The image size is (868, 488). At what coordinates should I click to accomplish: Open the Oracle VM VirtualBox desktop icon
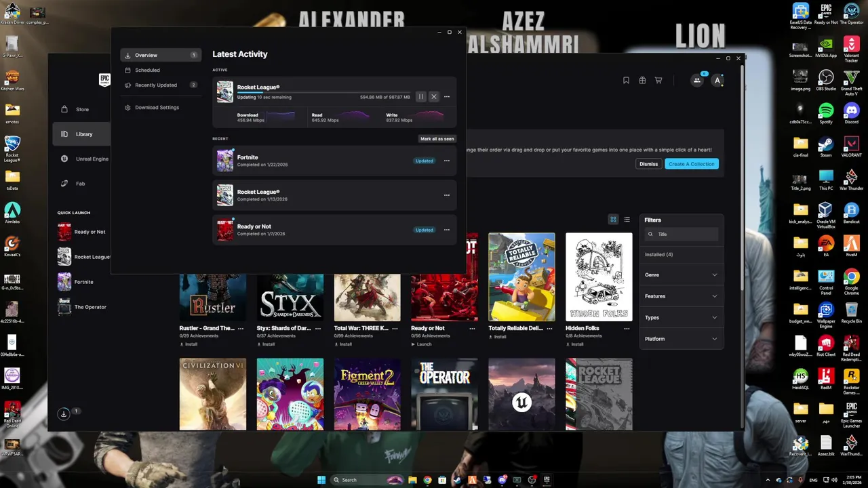tap(826, 215)
